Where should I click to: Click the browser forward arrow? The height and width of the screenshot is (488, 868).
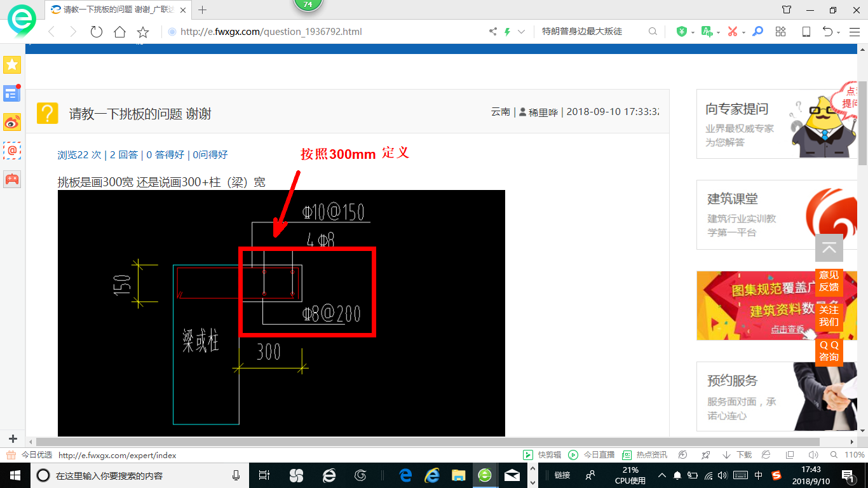click(x=73, y=32)
